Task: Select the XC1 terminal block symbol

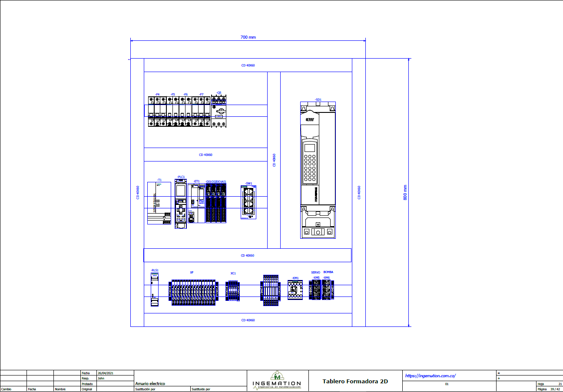Action: [232, 290]
